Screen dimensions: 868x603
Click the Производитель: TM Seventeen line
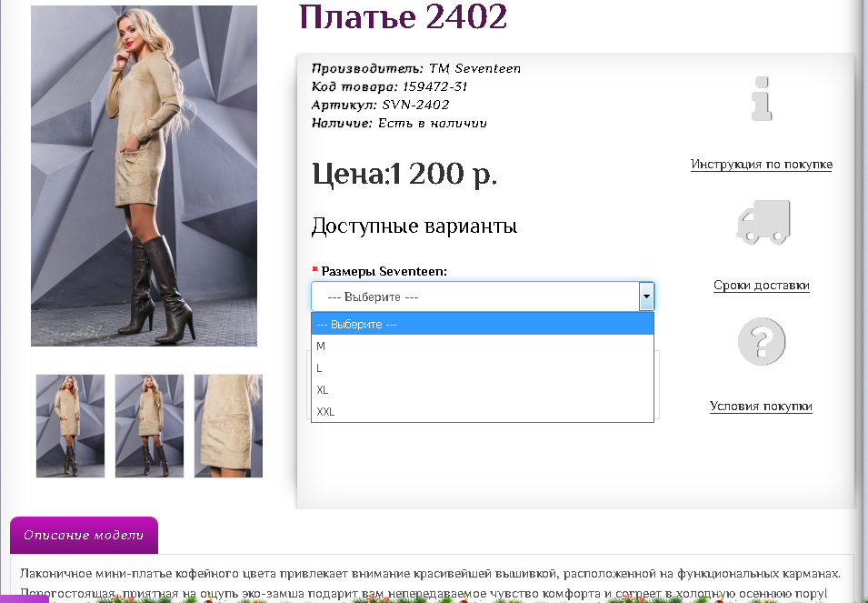[415, 68]
